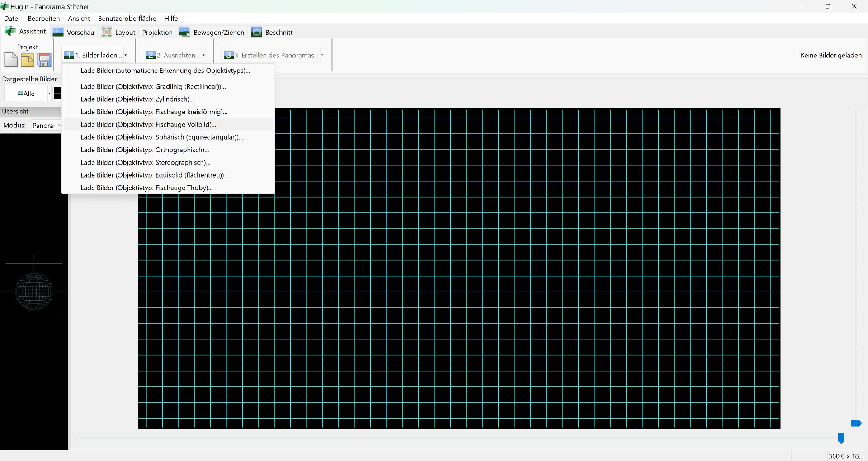The height and width of the screenshot is (461, 868).
Task: Open the Vorschau tab
Action: (74, 32)
